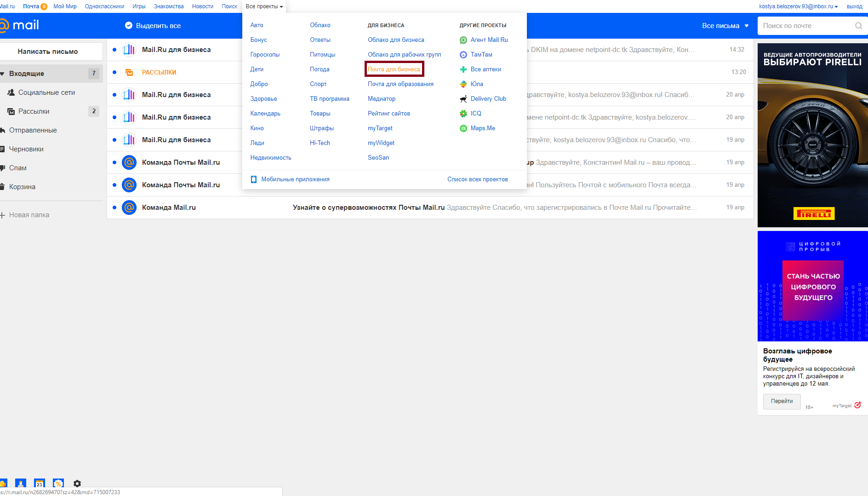Tick the Выделить все checkmark
The height and width of the screenshot is (496, 868).
click(x=129, y=25)
